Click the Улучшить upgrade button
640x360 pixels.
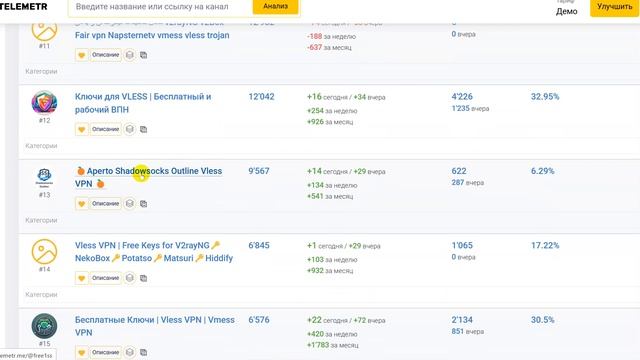(614, 7)
